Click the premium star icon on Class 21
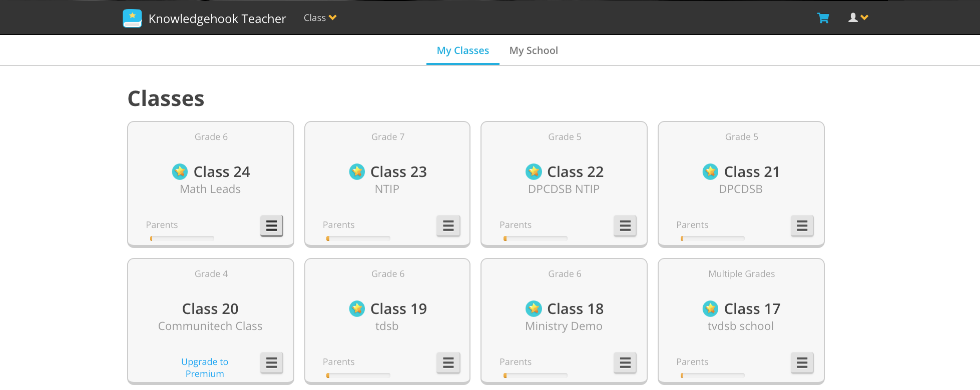The width and height of the screenshot is (980, 390). click(x=710, y=171)
